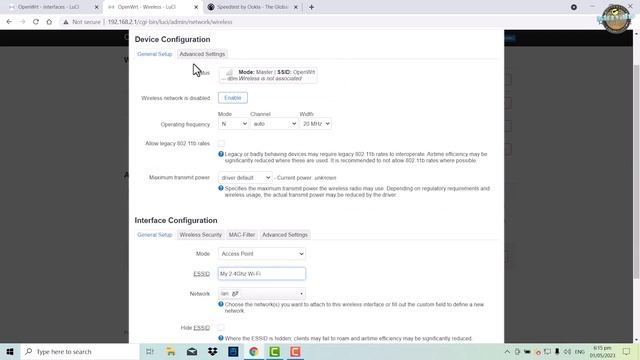
Task: Select Device Configuration General Setup tab
Action: pos(155,54)
